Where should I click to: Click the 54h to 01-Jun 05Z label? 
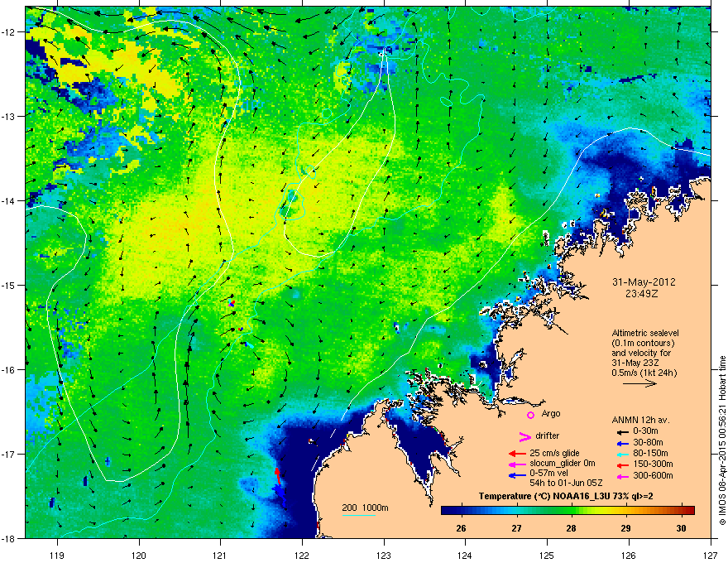(566, 483)
